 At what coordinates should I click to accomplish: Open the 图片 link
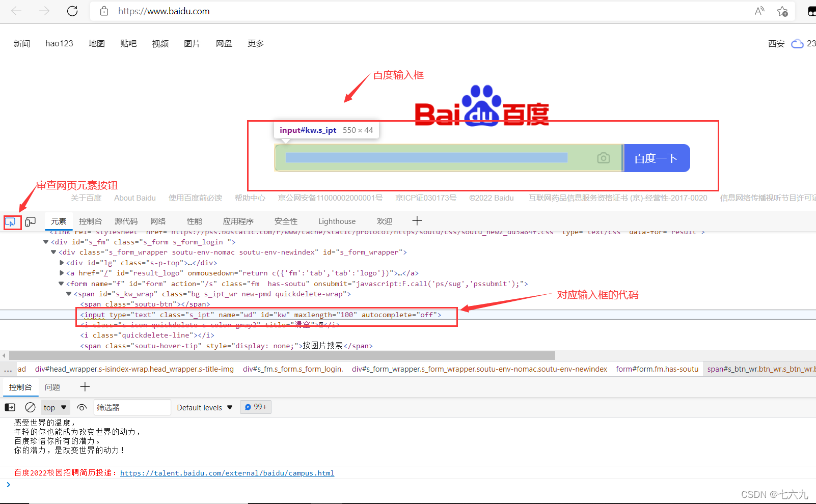pos(192,43)
